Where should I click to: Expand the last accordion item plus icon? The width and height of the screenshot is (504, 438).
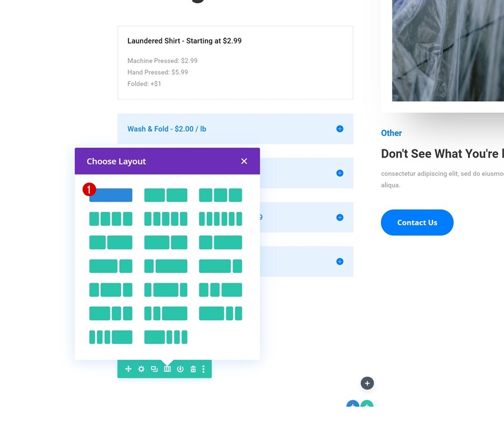[x=340, y=262]
